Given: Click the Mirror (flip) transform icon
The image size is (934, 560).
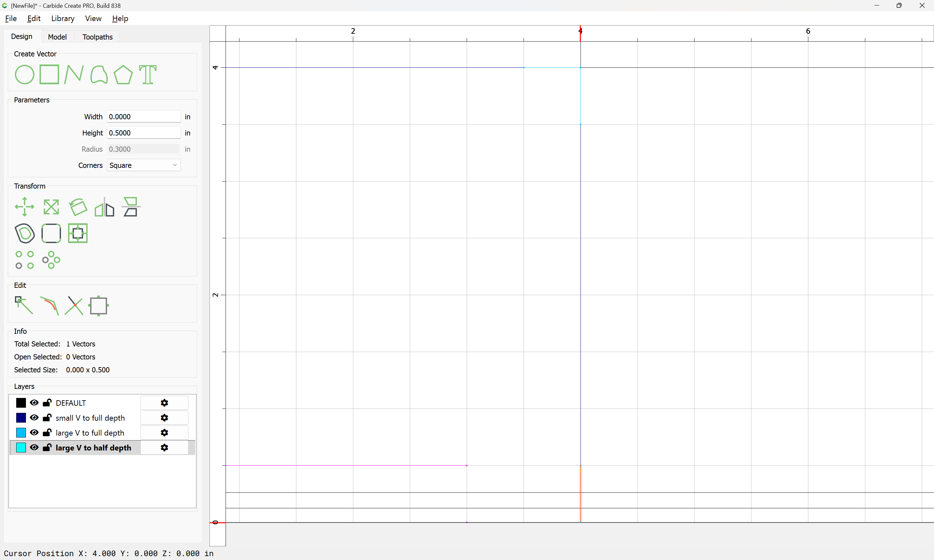Looking at the screenshot, I should (x=104, y=207).
